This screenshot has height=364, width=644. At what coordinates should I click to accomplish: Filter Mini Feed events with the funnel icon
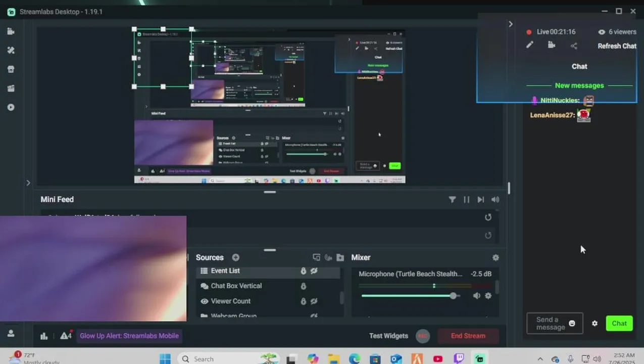coord(452,200)
